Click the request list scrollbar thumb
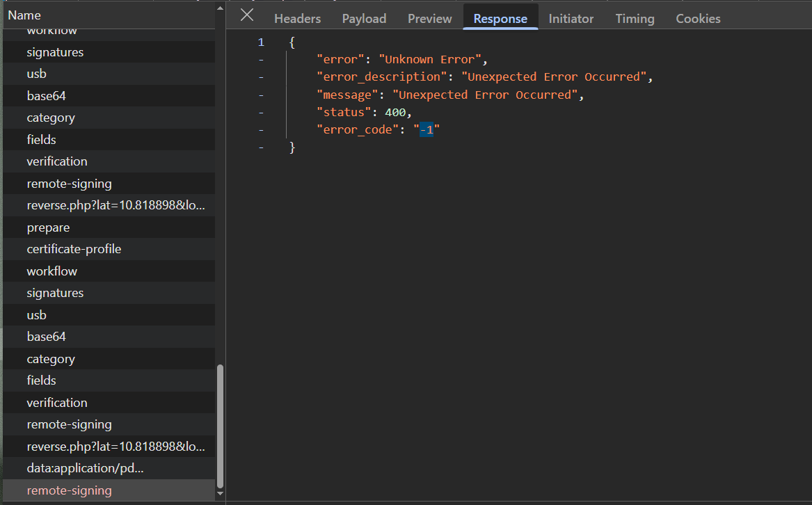Image resolution: width=812 pixels, height=505 pixels. pos(220,426)
